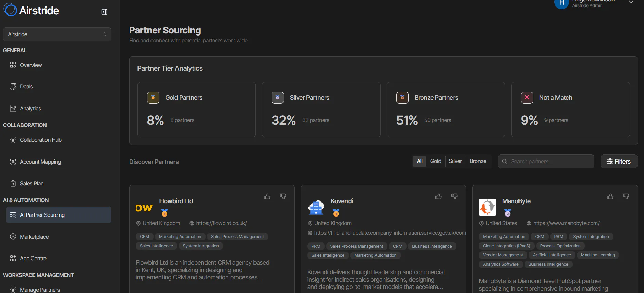Click Flowbird's gold medal badge
644x293 pixels.
coord(165,213)
